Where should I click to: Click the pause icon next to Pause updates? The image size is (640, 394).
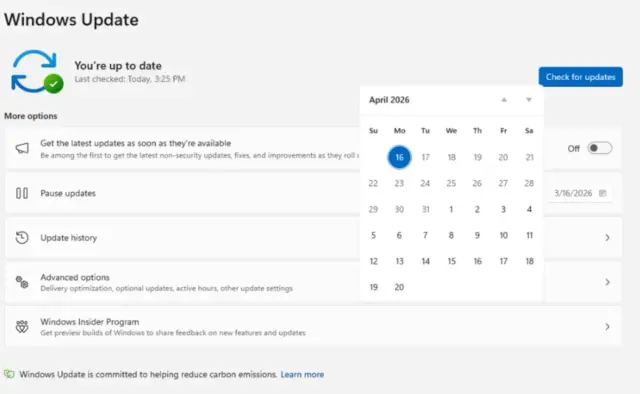pyautogui.click(x=22, y=193)
